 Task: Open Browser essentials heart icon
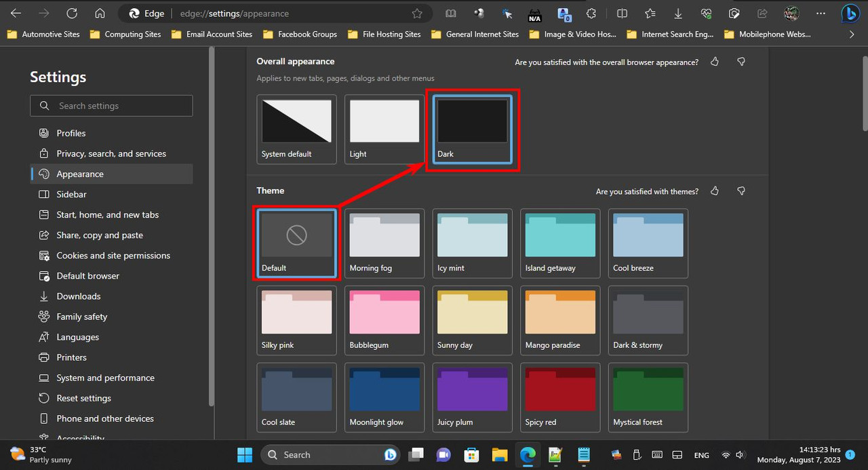coord(706,13)
